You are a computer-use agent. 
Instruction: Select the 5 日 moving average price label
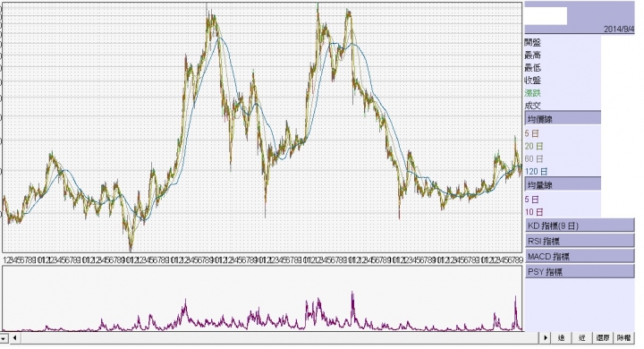click(531, 133)
